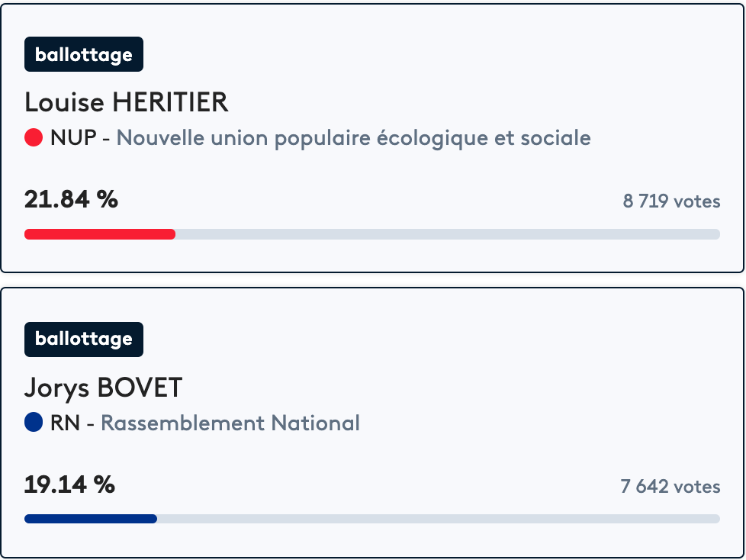746x560 pixels.
Task: Click the blue filled progress bar
Action: 91,519
